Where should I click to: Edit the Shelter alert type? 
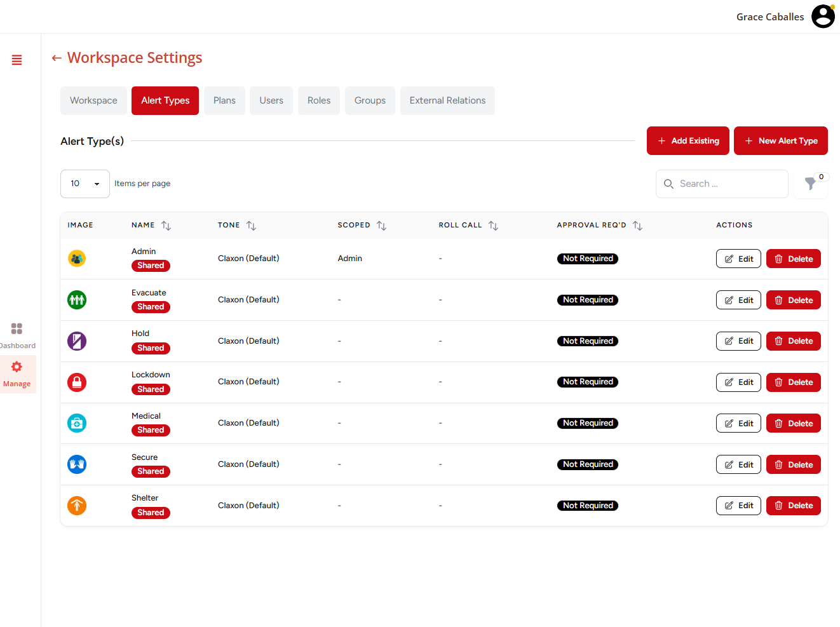(x=738, y=506)
